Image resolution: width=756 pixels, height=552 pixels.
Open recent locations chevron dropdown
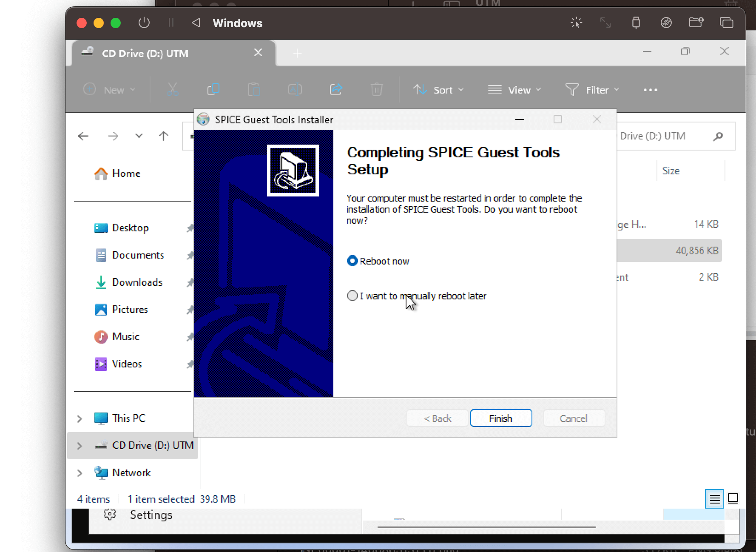[x=139, y=136]
